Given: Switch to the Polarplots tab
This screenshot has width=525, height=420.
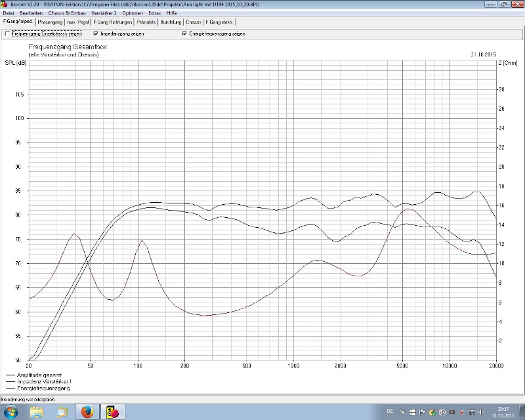Looking at the screenshot, I should tap(146, 22).
